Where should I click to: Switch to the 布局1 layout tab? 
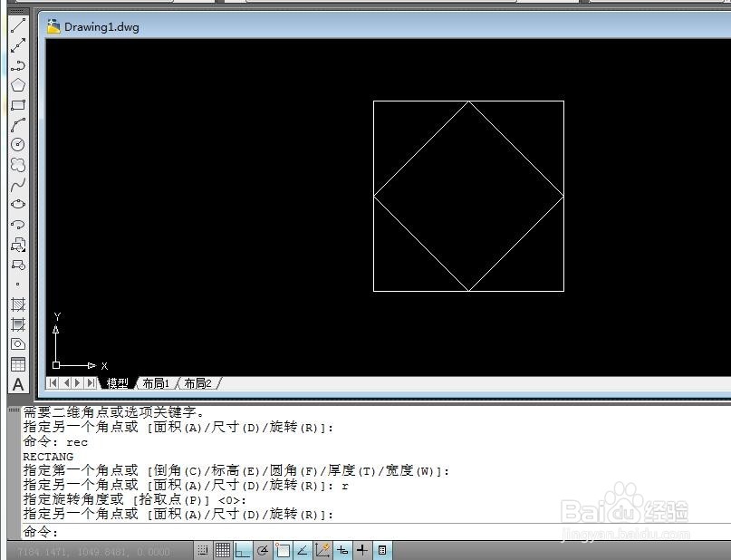point(156,382)
